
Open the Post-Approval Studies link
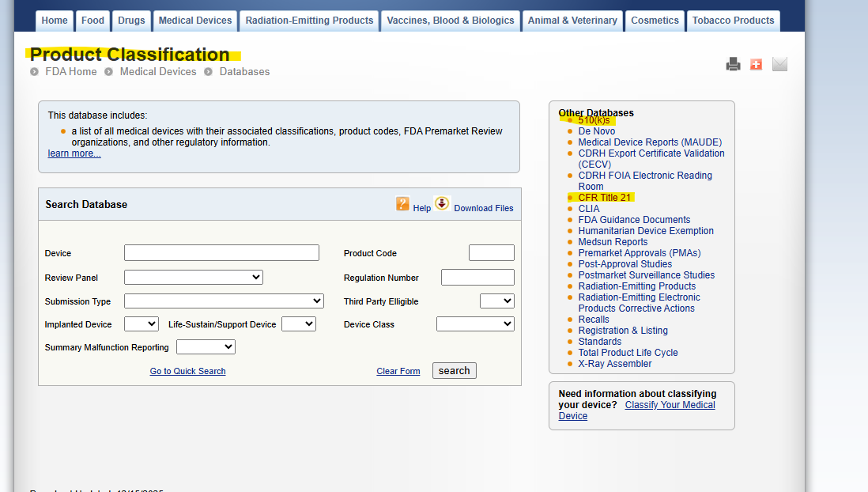(625, 264)
